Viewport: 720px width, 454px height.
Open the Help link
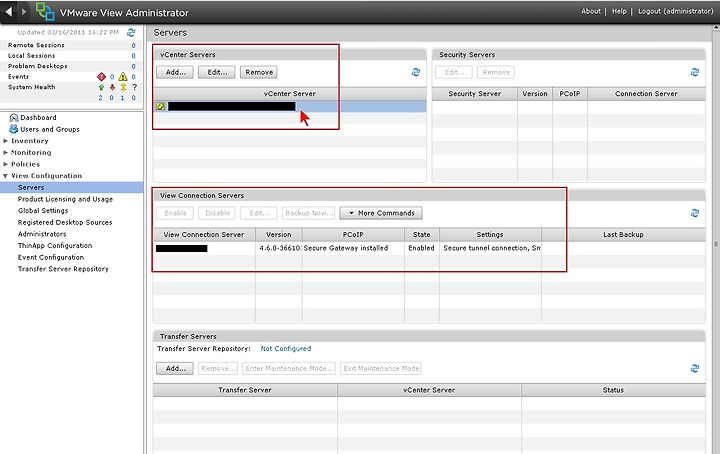coord(619,11)
